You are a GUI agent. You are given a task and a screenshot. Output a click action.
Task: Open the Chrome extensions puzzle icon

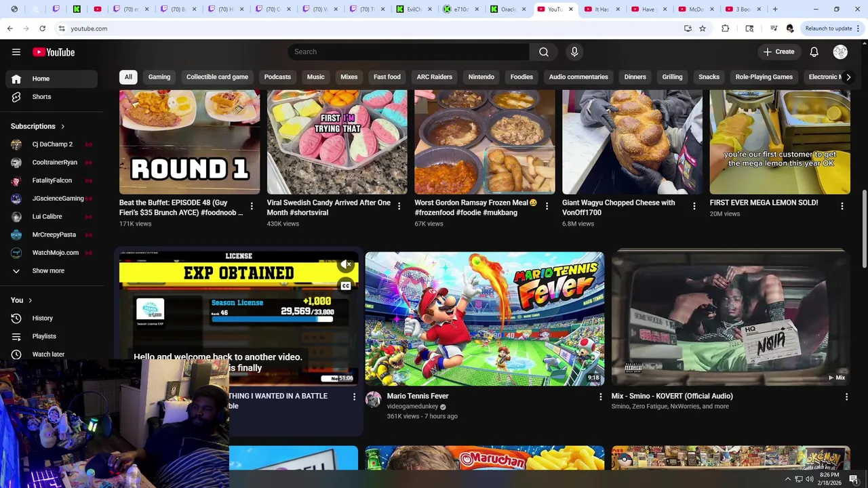[725, 28]
